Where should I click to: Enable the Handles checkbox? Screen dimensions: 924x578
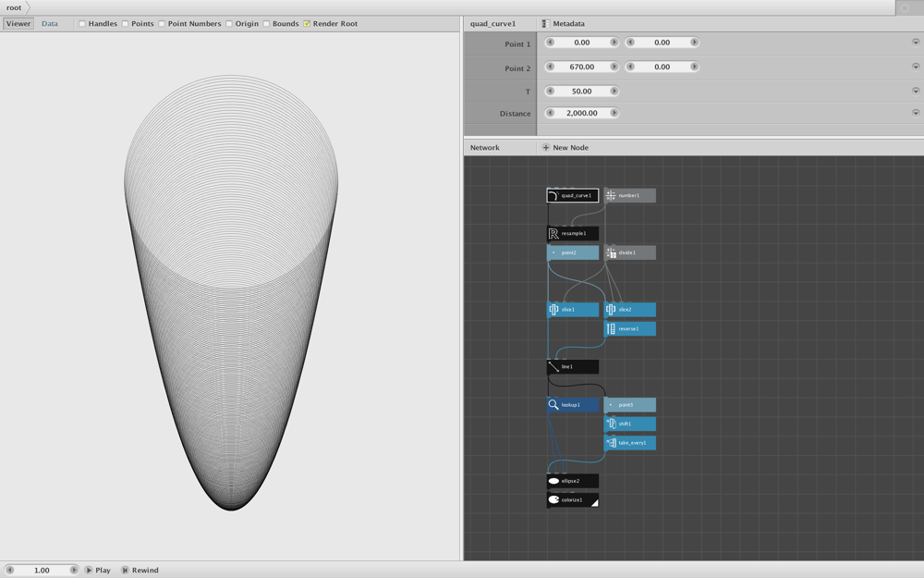[82, 24]
